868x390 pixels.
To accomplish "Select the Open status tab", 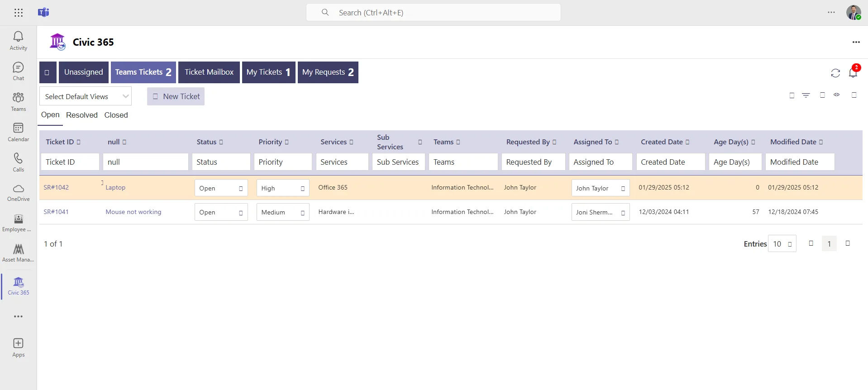I will coord(50,115).
